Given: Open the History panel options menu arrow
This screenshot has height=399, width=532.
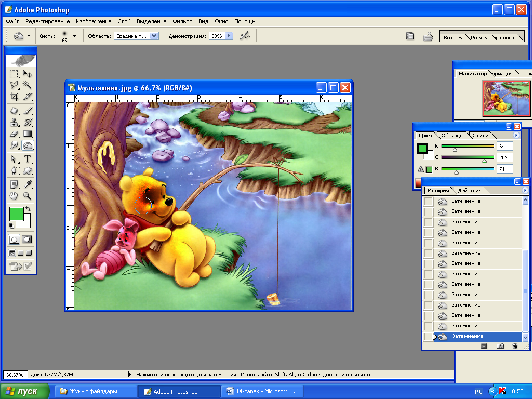Looking at the screenshot, I should pyautogui.click(x=525, y=190).
